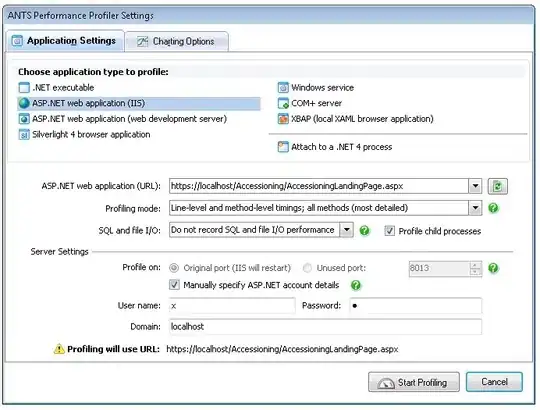Open the Application Settings tab
Screen dimensions: 540x410
click(65, 41)
